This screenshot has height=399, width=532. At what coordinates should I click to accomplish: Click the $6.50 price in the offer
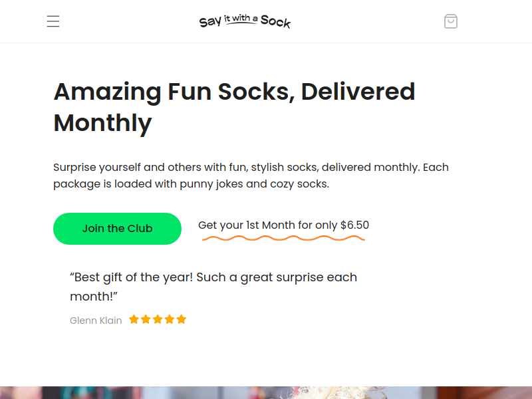(x=354, y=225)
